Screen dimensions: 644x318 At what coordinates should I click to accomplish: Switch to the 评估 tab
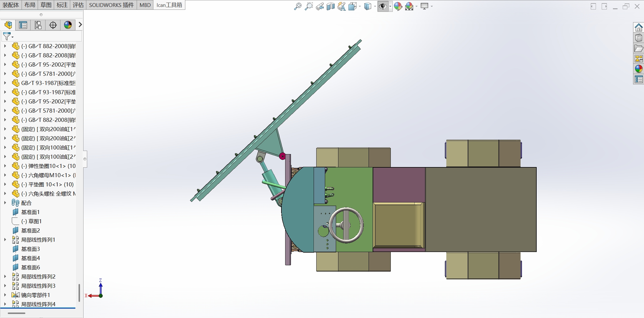[x=78, y=5]
